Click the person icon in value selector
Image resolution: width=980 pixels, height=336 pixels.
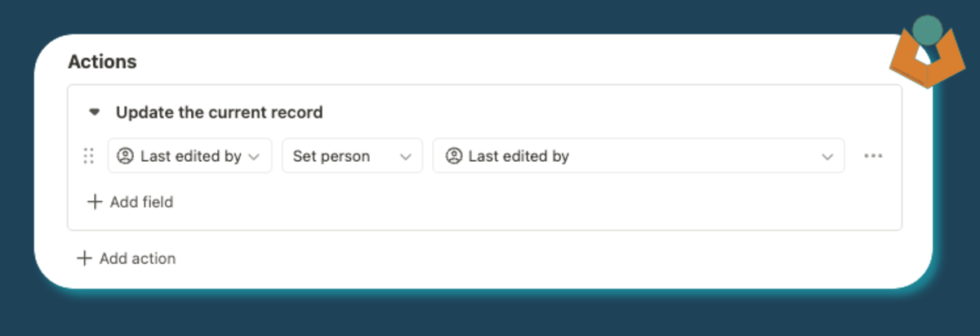[454, 156]
